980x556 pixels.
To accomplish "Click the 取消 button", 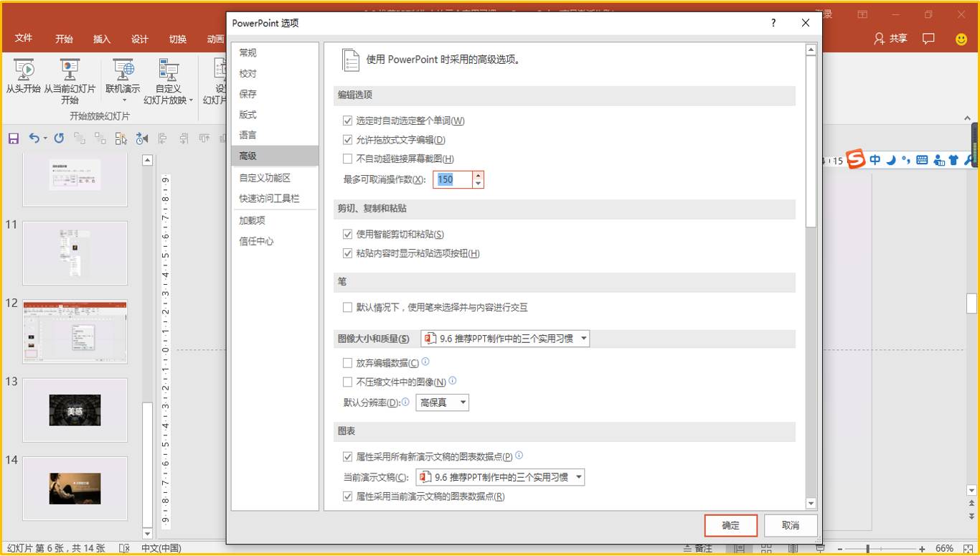I will click(x=791, y=525).
